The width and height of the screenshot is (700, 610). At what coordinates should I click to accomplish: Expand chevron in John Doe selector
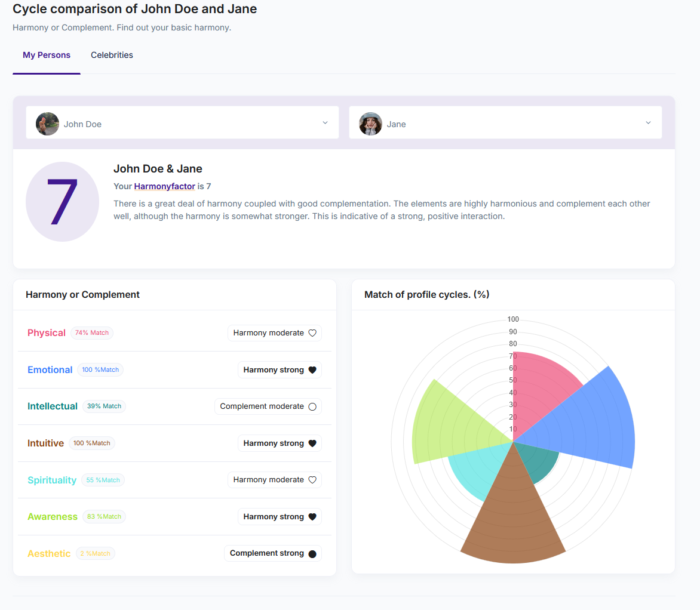[325, 123]
